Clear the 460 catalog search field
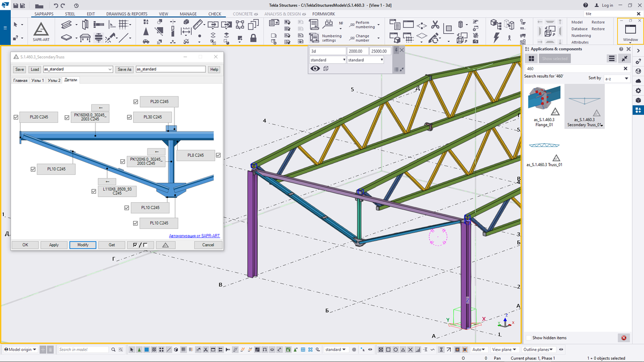This screenshot has height=362, width=644. click(x=625, y=69)
